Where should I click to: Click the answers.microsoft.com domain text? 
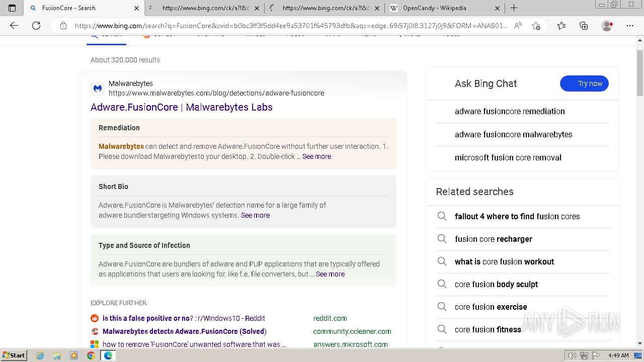click(351, 344)
